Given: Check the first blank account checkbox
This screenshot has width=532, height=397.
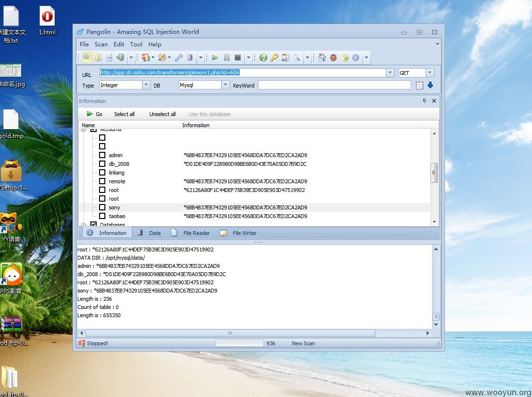Looking at the screenshot, I should [102, 137].
